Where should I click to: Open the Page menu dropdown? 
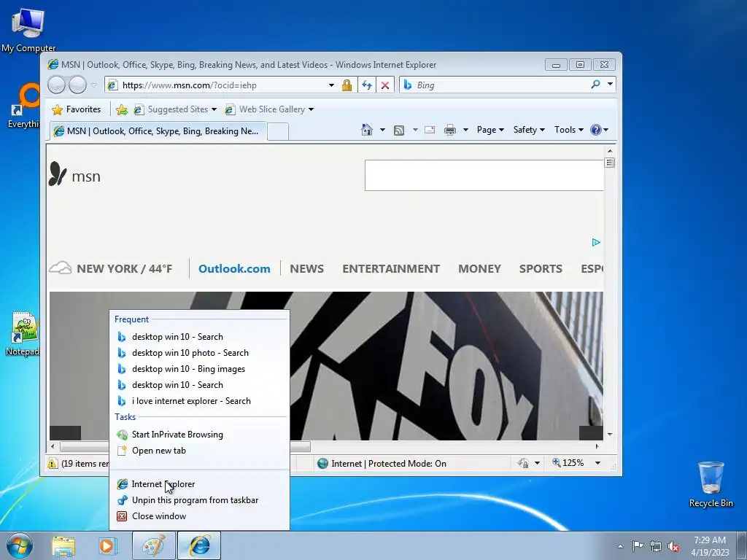490,130
